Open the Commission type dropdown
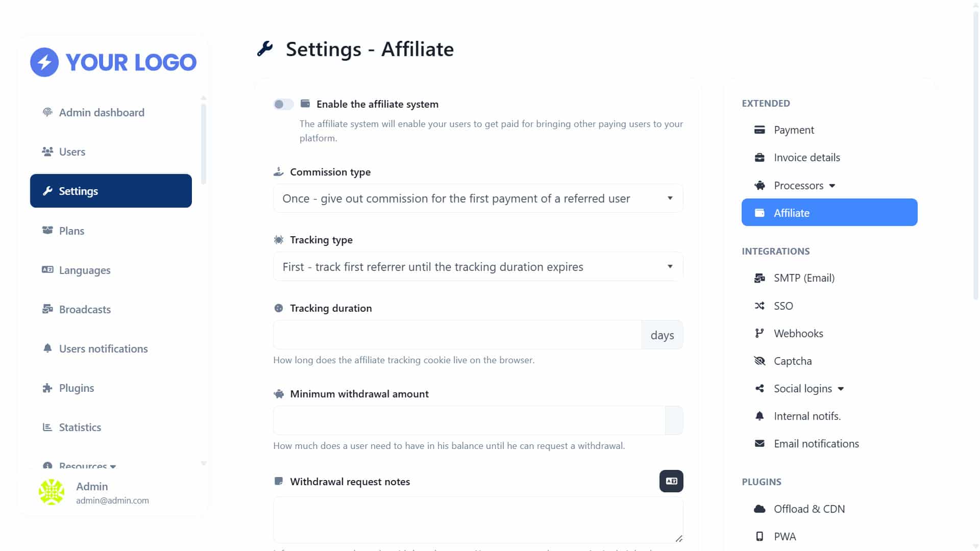 (x=478, y=198)
